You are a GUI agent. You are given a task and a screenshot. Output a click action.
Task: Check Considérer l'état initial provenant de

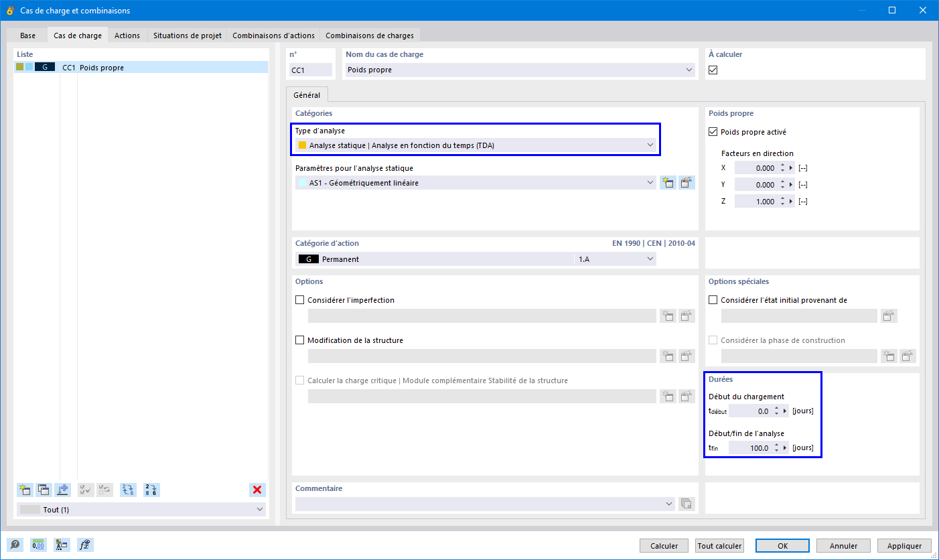coord(713,300)
